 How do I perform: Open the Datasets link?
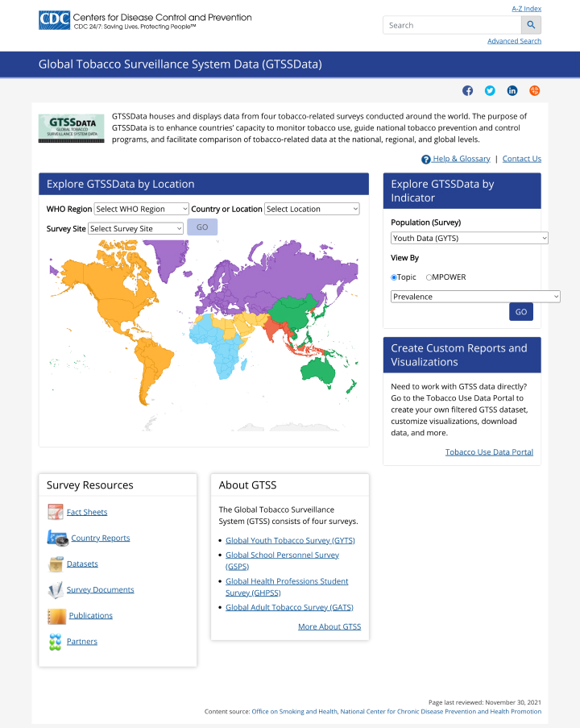click(82, 564)
